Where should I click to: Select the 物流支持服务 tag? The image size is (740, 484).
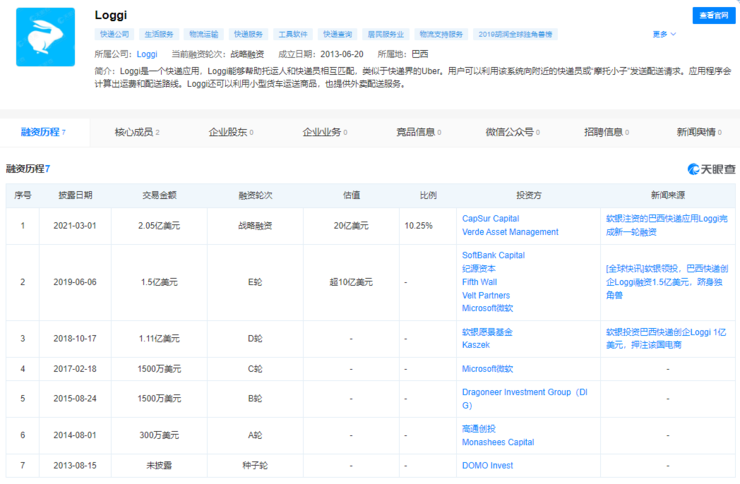[441, 34]
